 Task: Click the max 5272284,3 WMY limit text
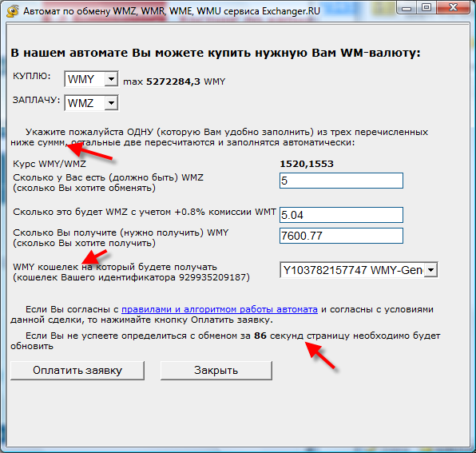click(x=174, y=81)
